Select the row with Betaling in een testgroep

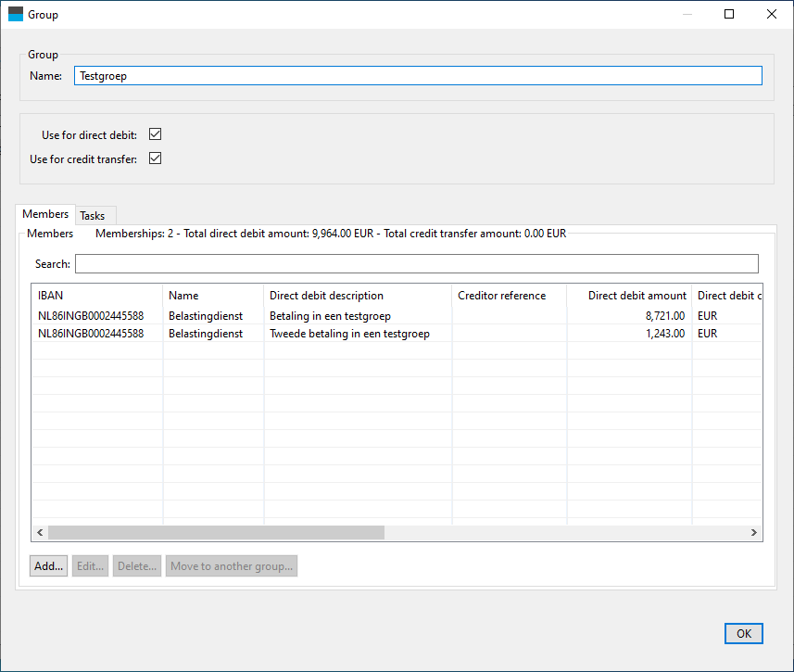pyautogui.click(x=330, y=316)
